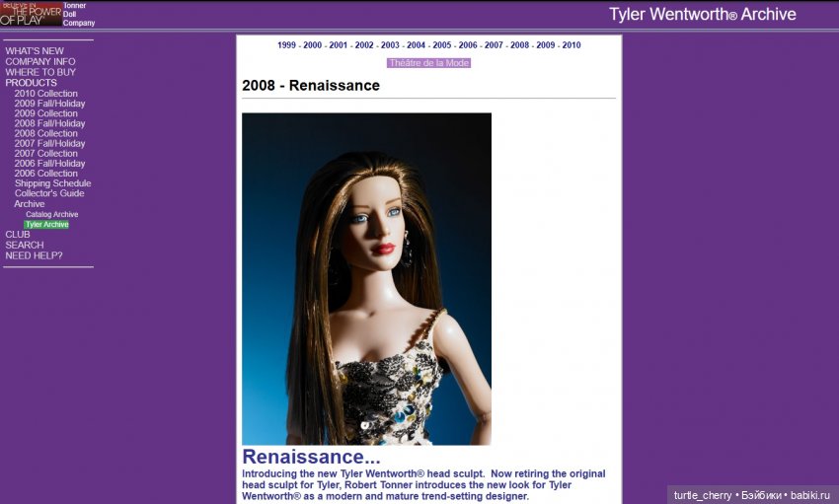839x504 pixels.
Task: Jump to the 2000 archive year
Action: click(313, 45)
